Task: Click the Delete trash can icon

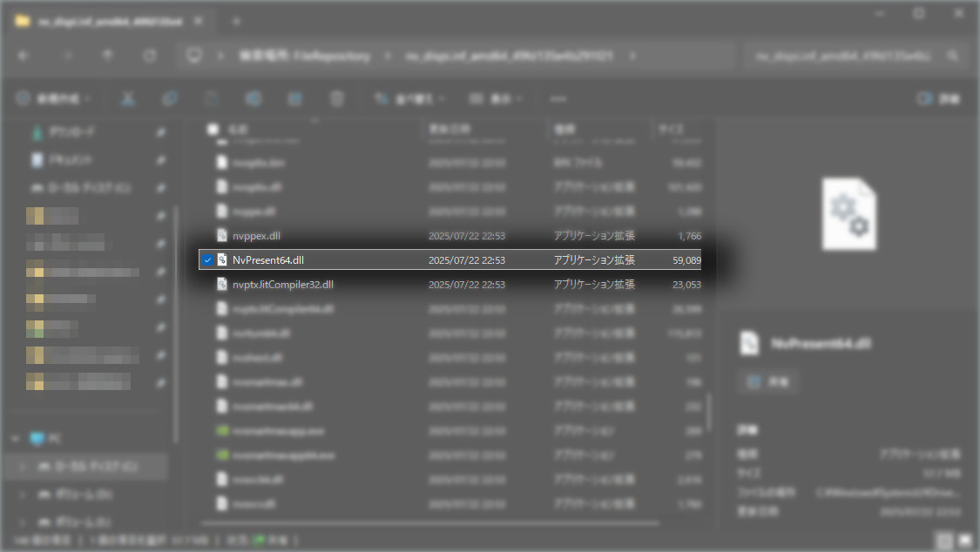Action: click(337, 98)
